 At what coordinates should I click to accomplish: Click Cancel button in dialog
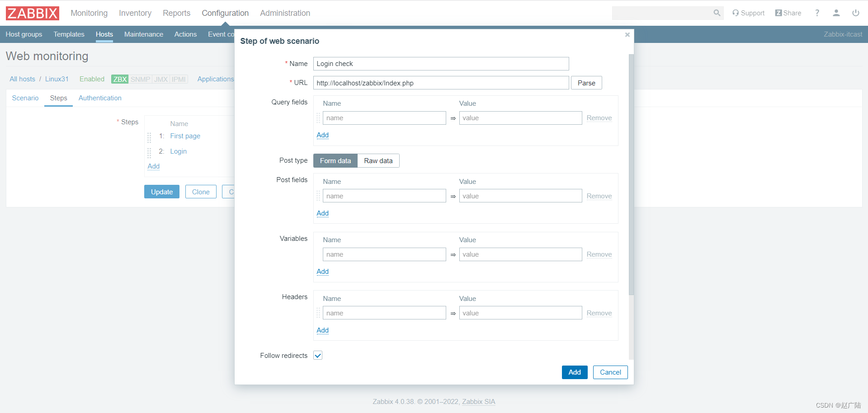pos(610,372)
